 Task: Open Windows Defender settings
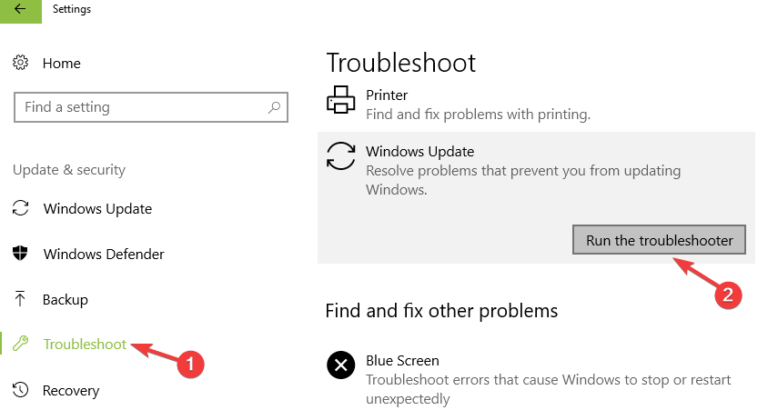pyautogui.click(x=103, y=254)
